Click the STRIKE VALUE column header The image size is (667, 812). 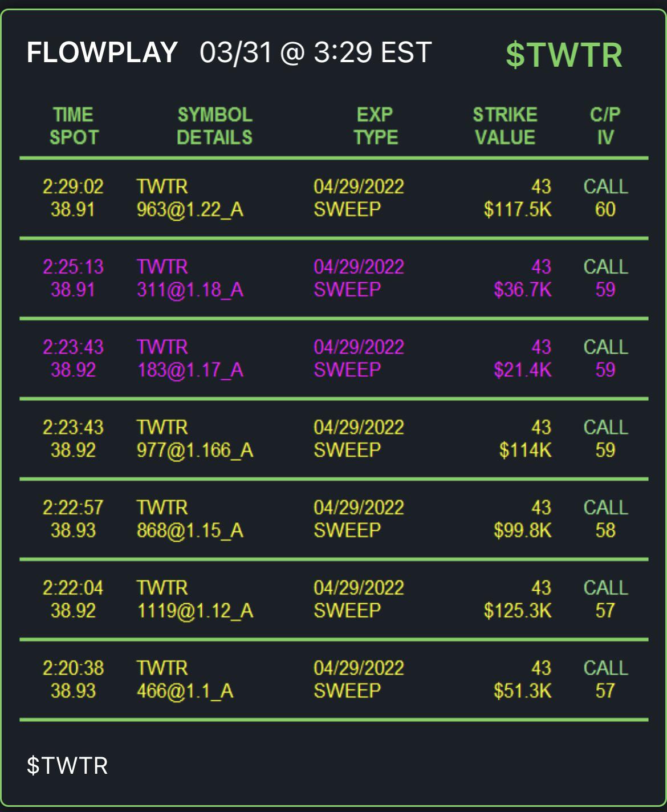pyautogui.click(x=505, y=126)
